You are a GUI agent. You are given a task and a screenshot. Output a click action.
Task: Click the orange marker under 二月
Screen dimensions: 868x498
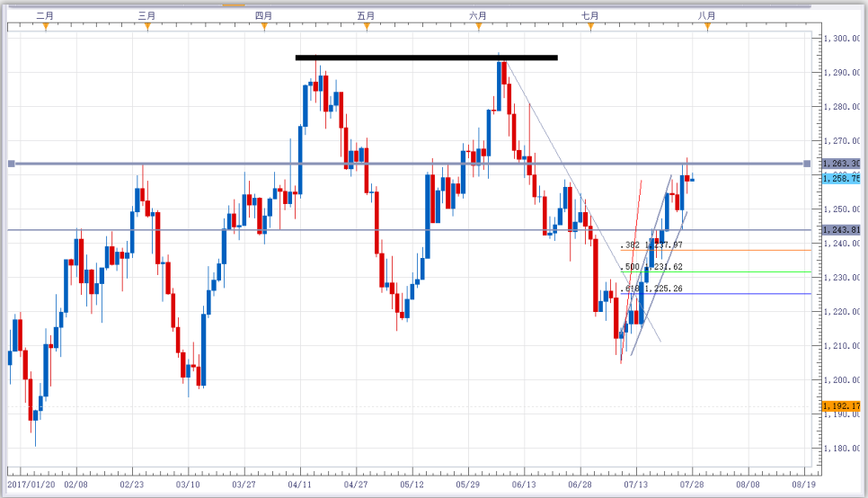(46, 27)
